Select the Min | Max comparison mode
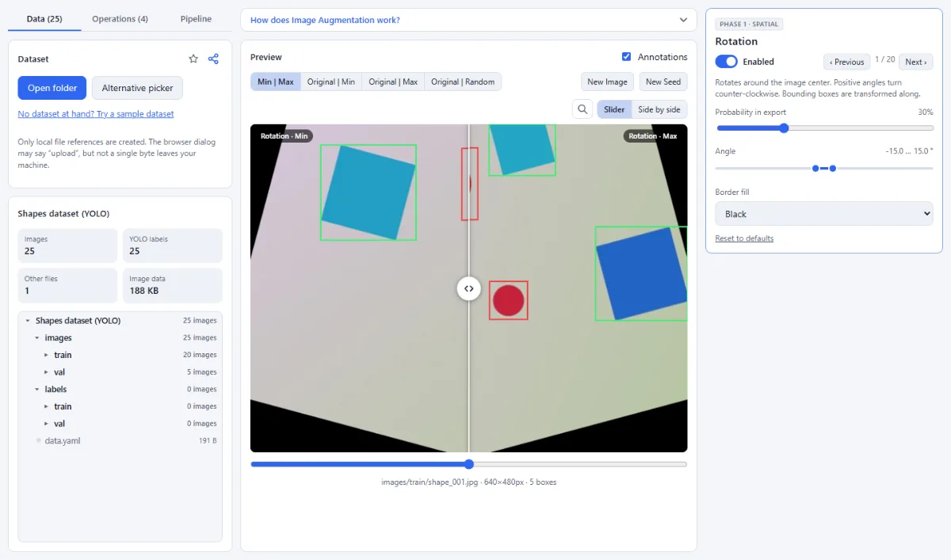The width and height of the screenshot is (951, 560). [x=276, y=82]
